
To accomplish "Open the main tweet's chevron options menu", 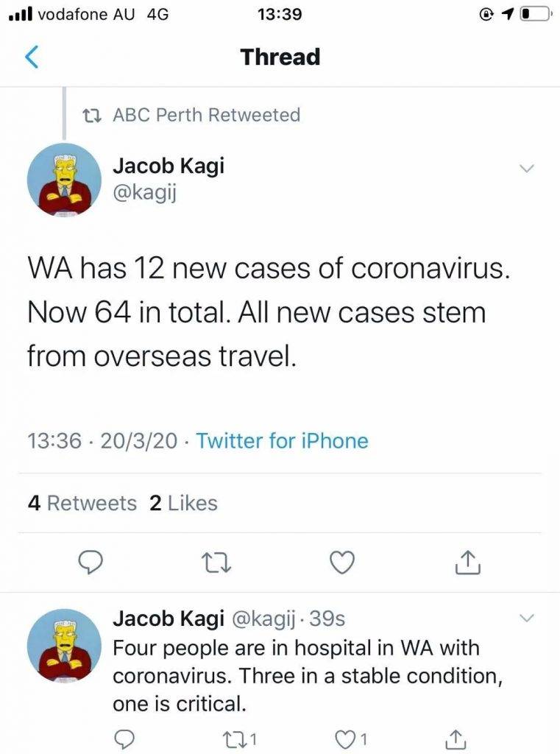I will click(x=526, y=169).
